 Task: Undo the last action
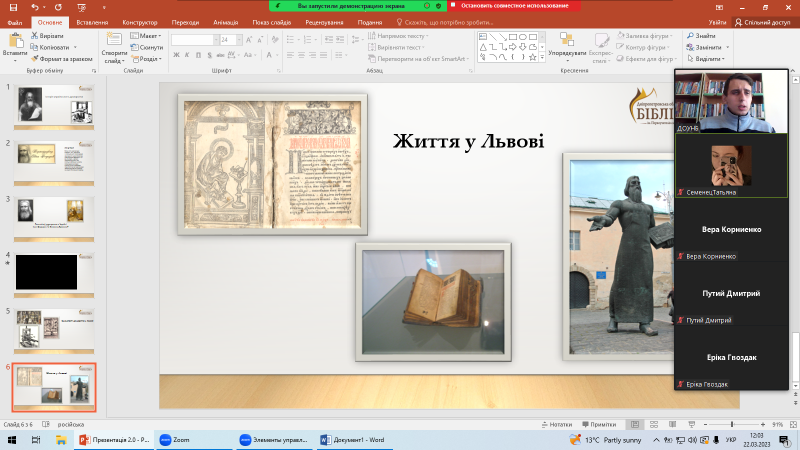click(35, 7)
